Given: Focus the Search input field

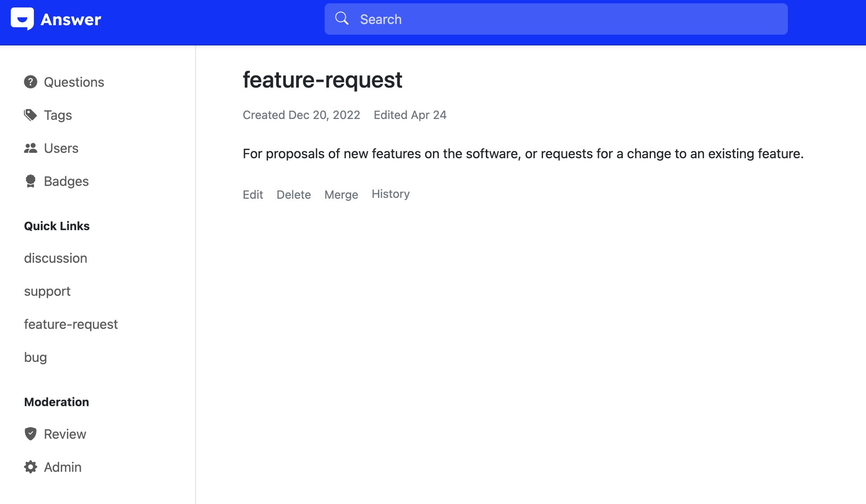Looking at the screenshot, I should tap(556, 19).
